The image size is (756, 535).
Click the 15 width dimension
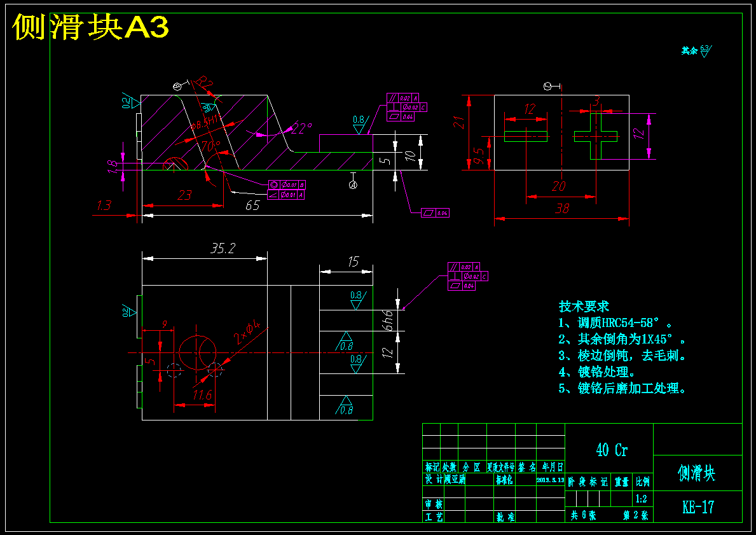(x=353, y=261)
